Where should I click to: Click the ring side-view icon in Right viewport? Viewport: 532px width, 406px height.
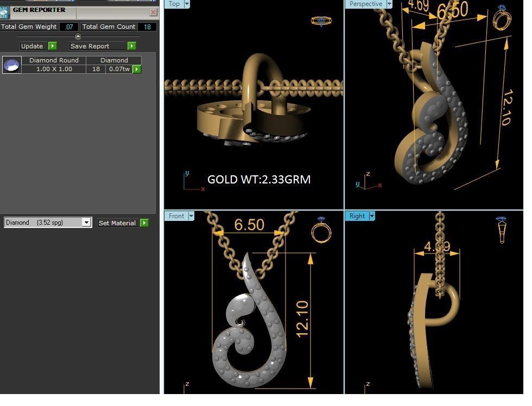(501, 230)
